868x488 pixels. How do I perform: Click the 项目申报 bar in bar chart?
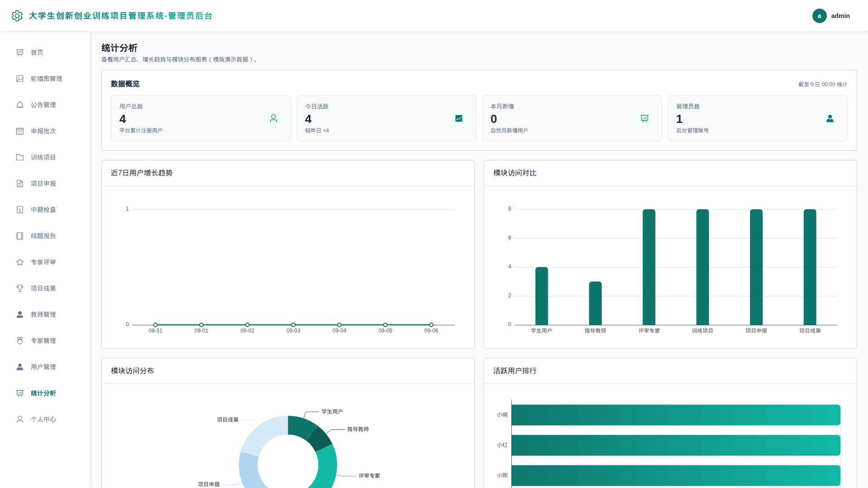(756, 267)
